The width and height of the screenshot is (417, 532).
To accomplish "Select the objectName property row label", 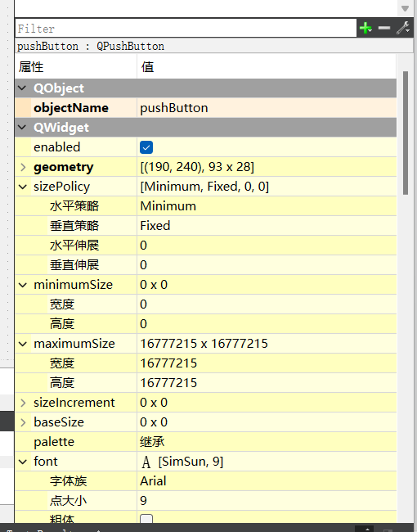I will [x=71, y=108].
